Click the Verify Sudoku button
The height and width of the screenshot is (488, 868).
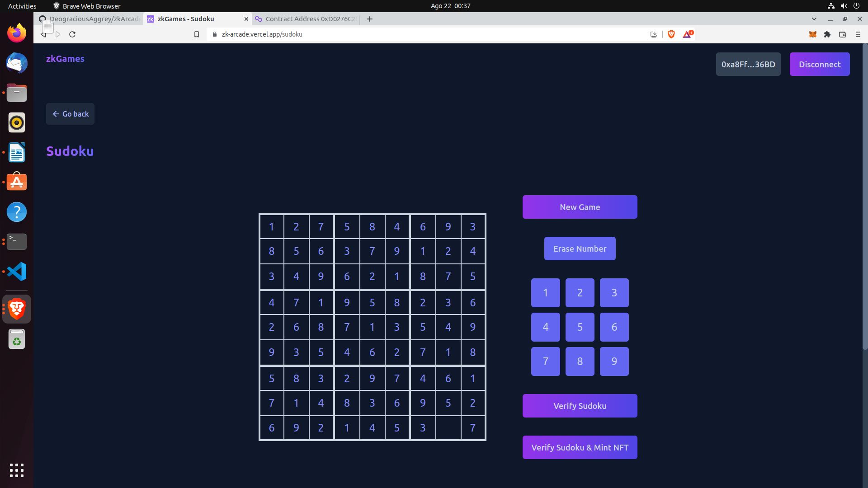580,405
